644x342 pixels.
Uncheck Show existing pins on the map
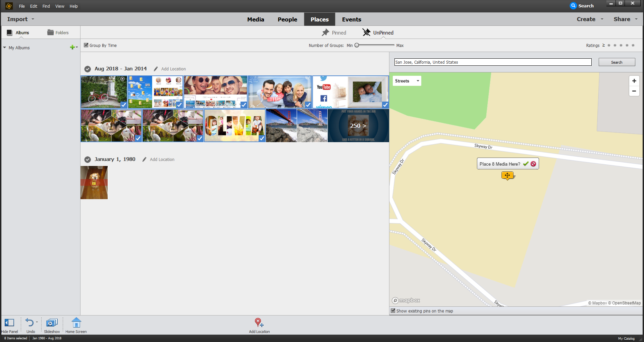[393, 311]
